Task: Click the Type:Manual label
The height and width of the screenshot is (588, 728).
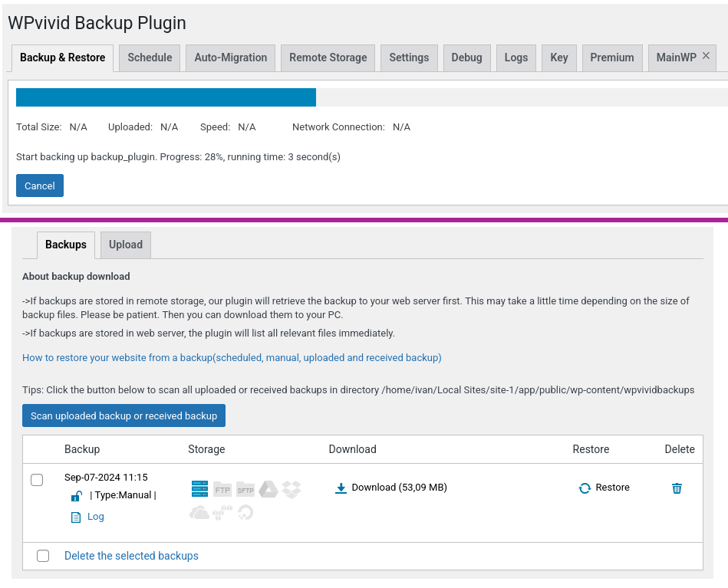Action: click(x=123, y=495)
